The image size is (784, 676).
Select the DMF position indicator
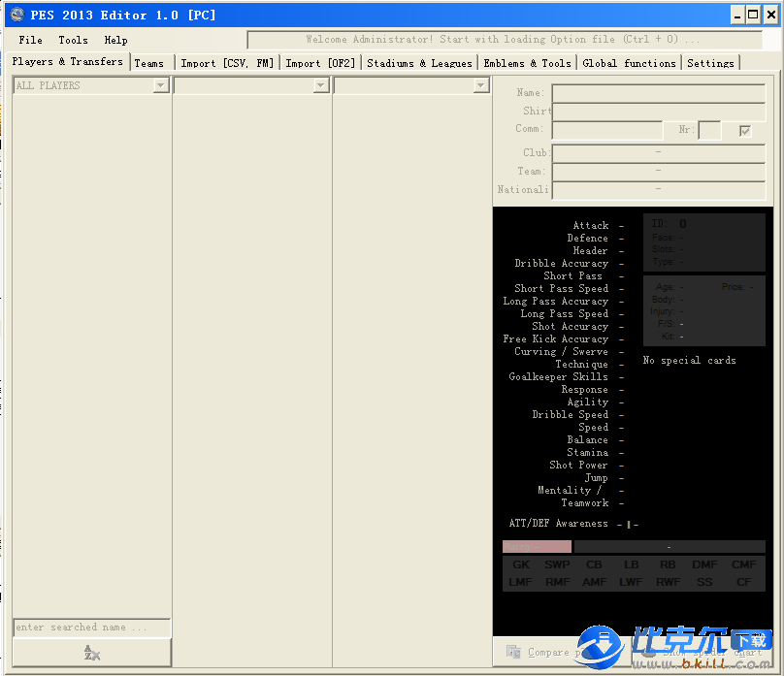pos(704,564)
